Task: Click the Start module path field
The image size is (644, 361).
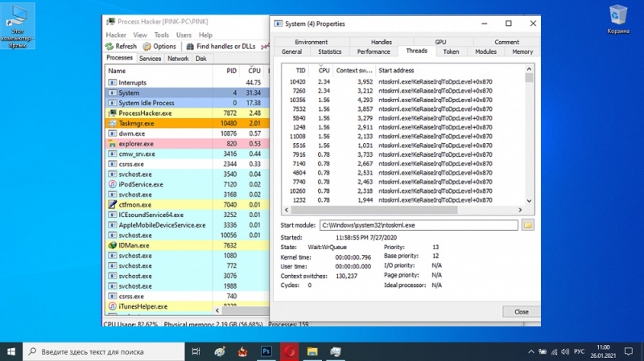Action: [419, 225]
